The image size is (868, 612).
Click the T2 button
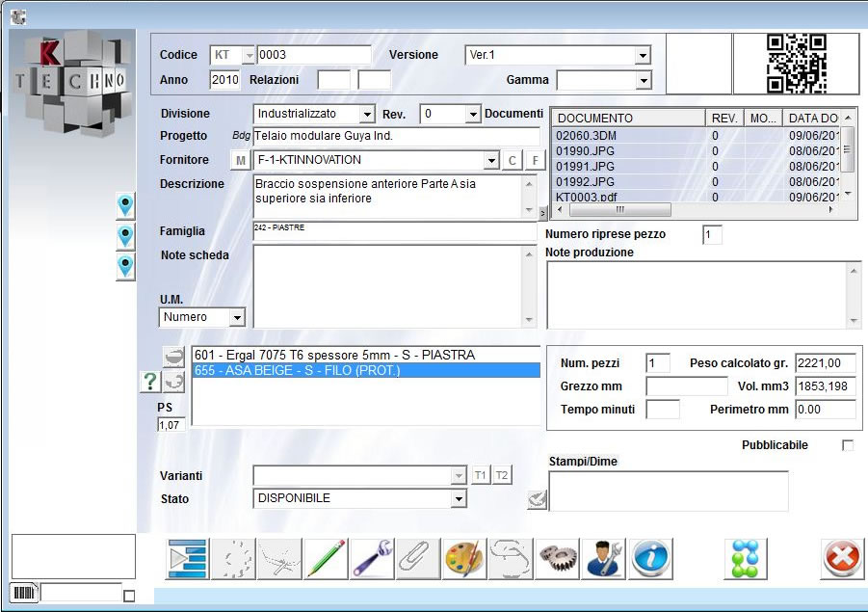tap(502, 475)
